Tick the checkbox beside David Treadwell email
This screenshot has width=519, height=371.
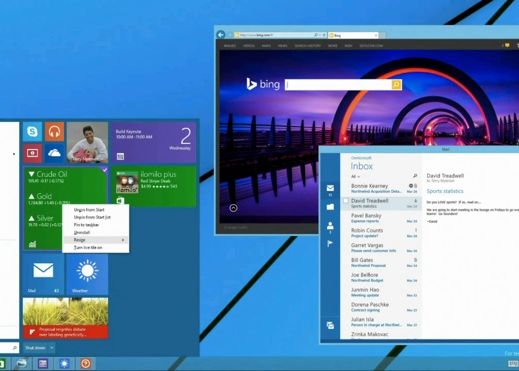point(346,201)
